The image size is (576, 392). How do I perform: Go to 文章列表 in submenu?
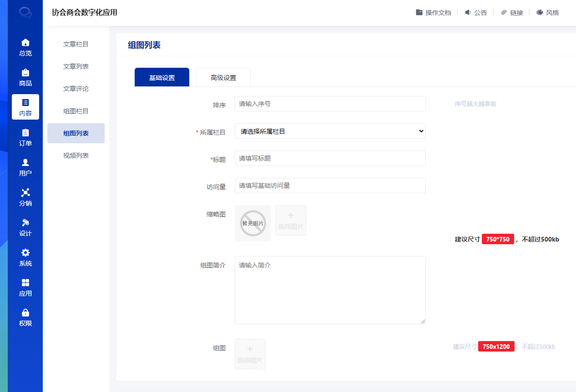click(x=76, y=66)
